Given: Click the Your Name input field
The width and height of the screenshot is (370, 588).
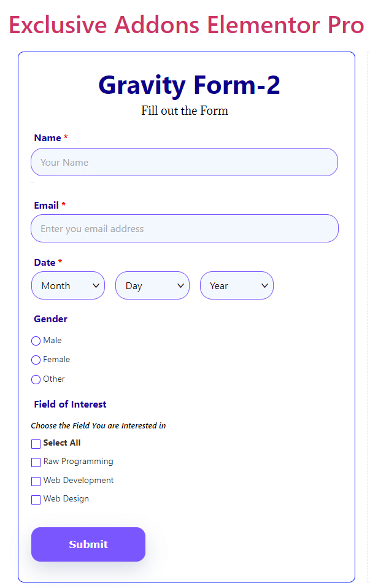Looking at the screenshot, I should coord(185,162).
